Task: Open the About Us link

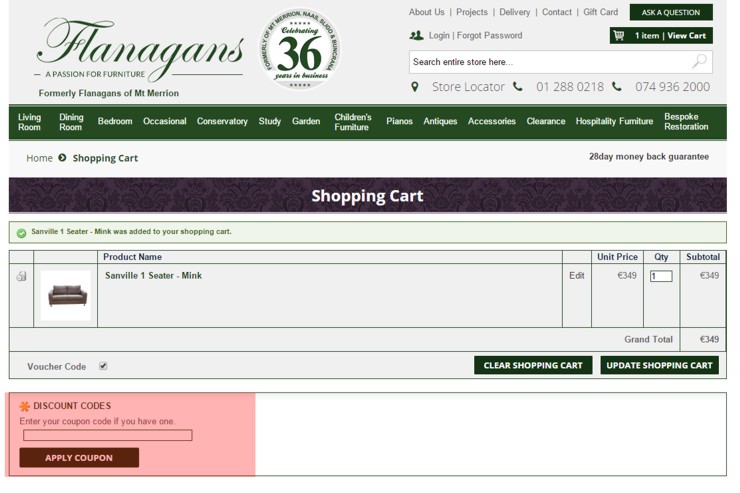Action: (426, 12)
